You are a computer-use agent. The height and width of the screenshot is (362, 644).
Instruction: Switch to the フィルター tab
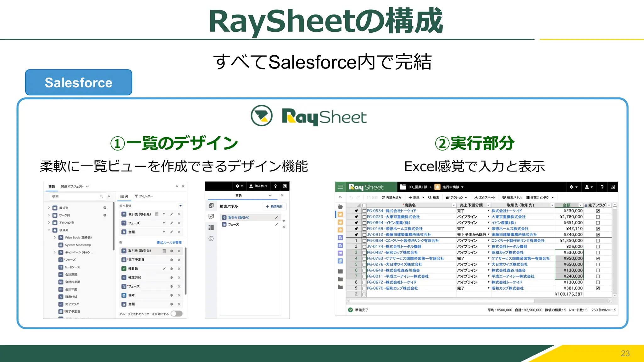[144, 196]
